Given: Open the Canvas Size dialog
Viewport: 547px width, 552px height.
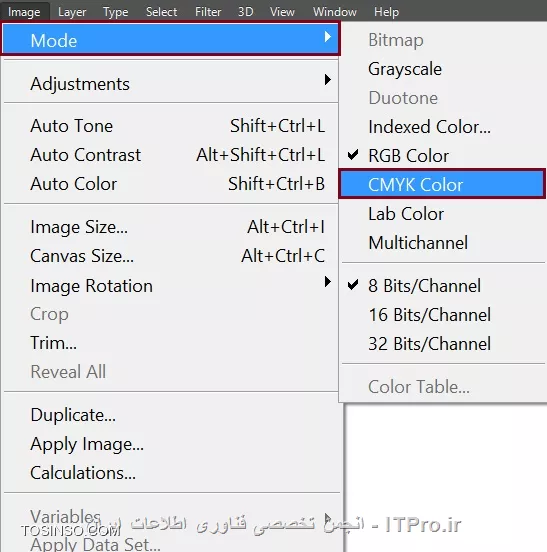Looking at the screenshot, I should (x=170, y=256).
